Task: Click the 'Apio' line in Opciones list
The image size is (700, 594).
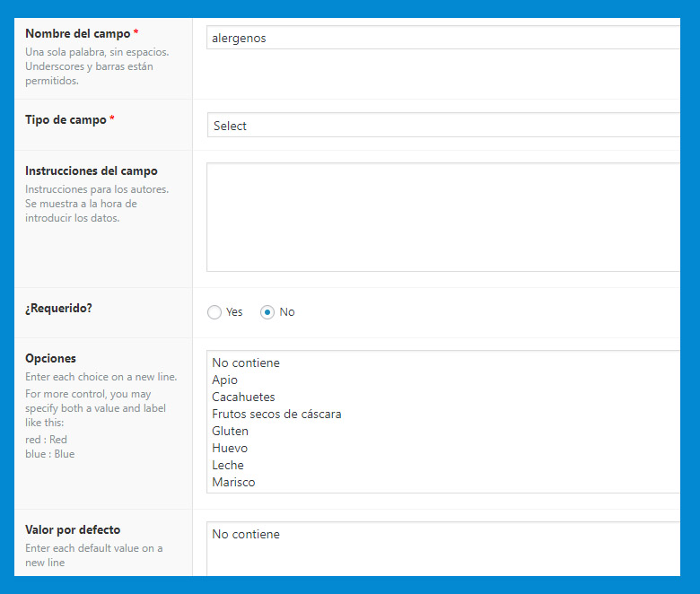Action: pos(224,380)
